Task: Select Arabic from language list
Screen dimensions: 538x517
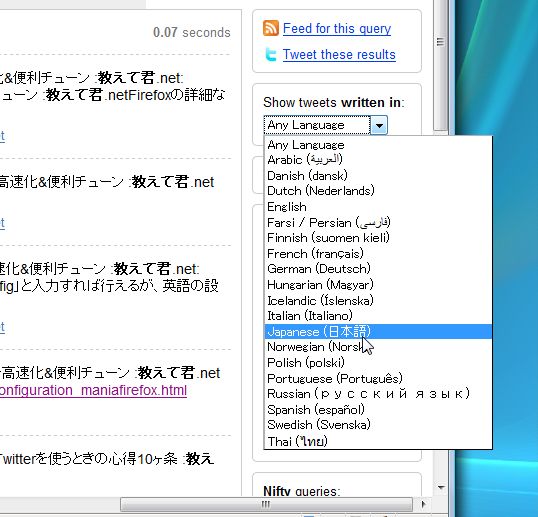Action: tap(378, 160)
